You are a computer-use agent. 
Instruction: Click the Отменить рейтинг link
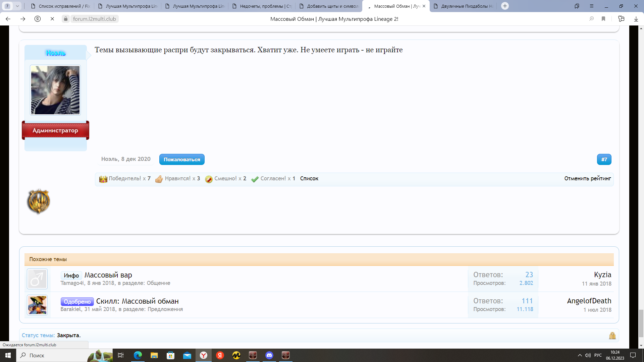[x=587, y=179]
